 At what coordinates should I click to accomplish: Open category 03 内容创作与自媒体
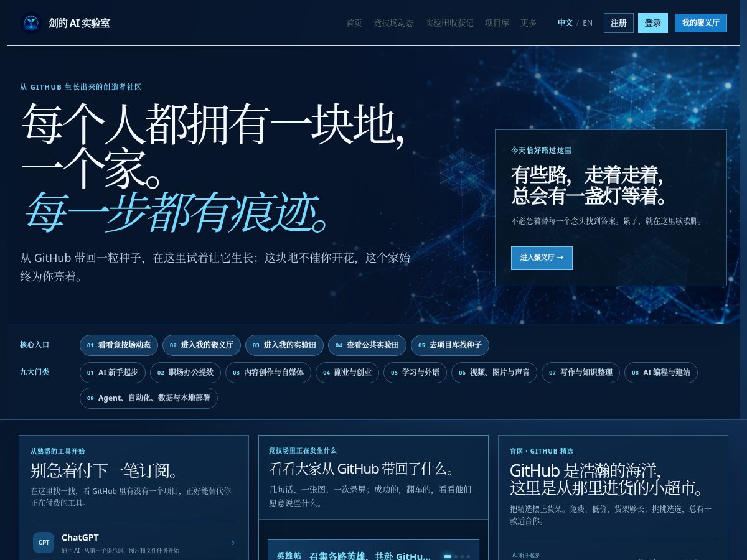tap(268, 373)
